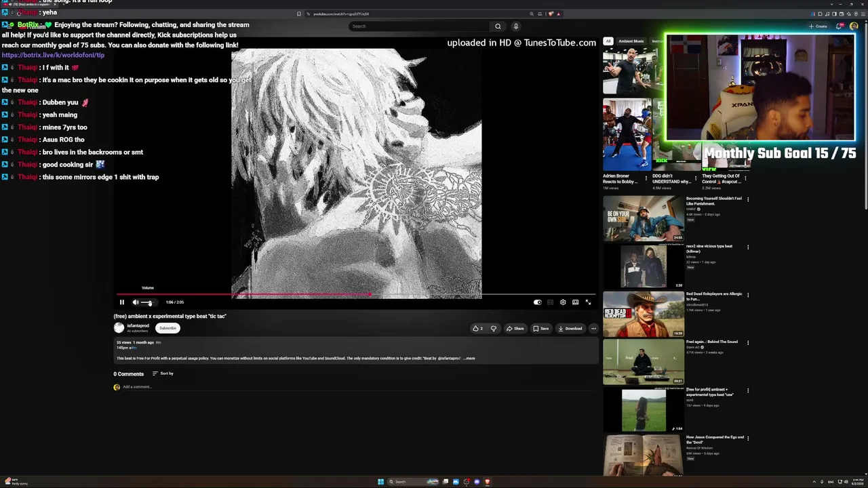Click the video title 'tic tac' text
This screenshot has height=488, width=868.
pos(170,317)
